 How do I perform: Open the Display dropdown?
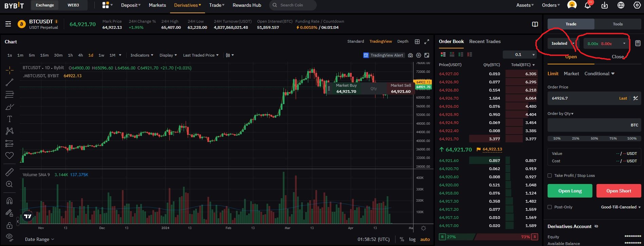(168, 55)
